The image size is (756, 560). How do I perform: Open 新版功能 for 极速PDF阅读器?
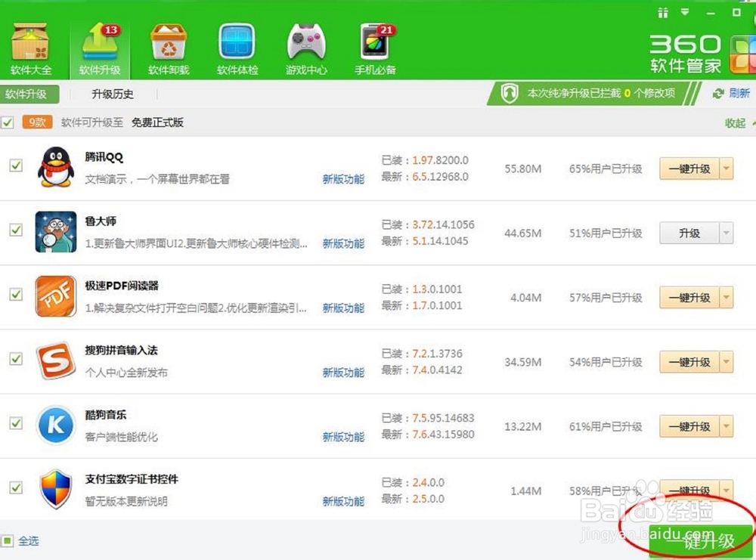pos(342,308)
